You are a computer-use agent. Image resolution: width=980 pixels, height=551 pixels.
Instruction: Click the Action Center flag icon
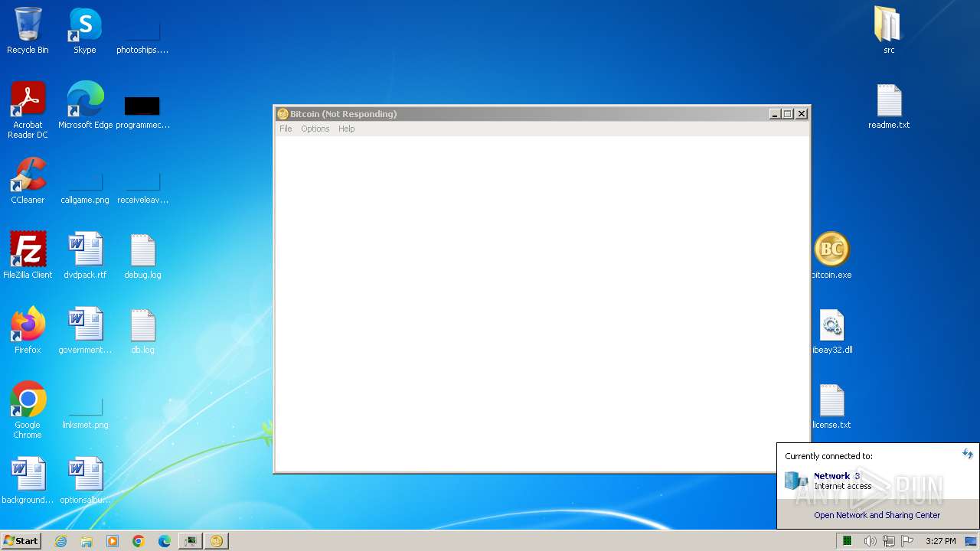click(x=907, y=541)
